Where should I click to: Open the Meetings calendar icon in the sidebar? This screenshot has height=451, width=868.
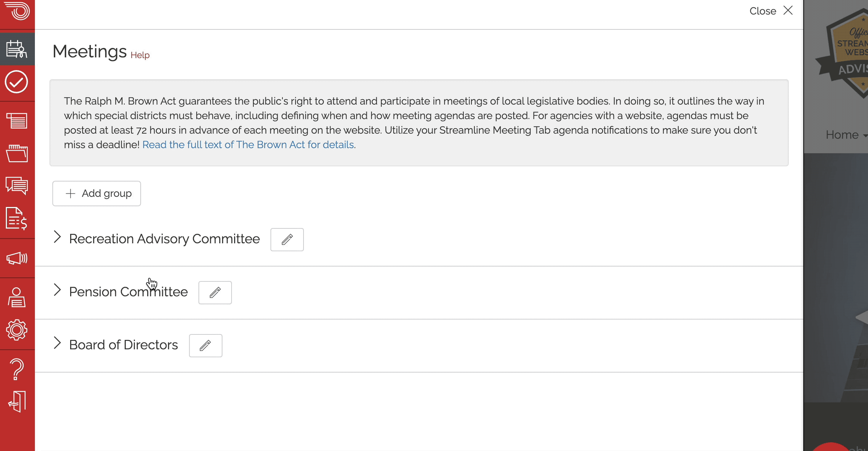[17, 49]
